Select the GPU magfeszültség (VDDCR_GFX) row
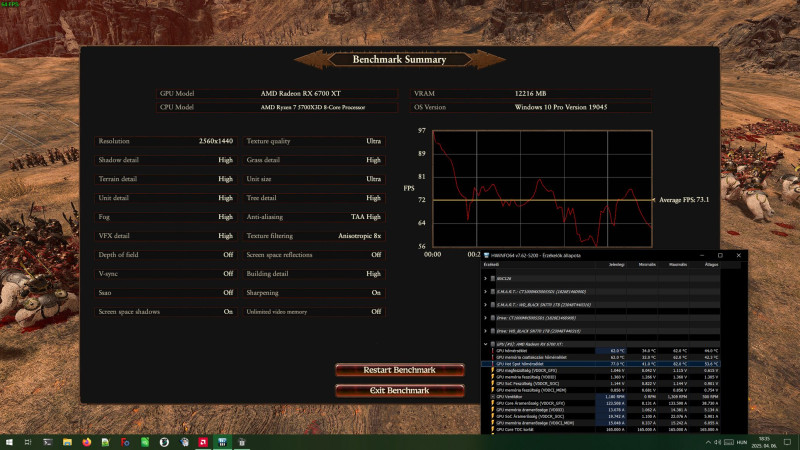Image resolution: width=800 pixels, height=450 pixels. pos(601,370)
